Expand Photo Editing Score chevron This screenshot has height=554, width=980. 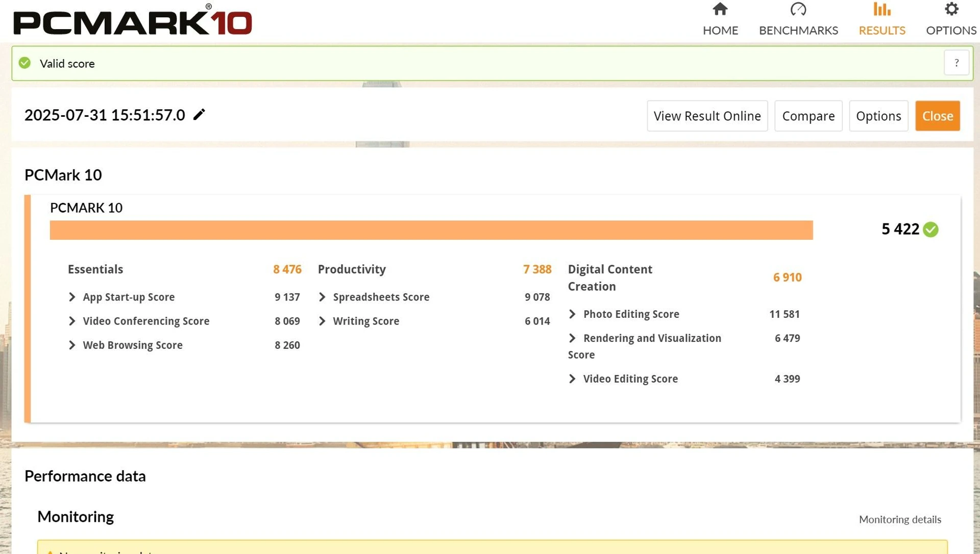(x=572, y=314)
